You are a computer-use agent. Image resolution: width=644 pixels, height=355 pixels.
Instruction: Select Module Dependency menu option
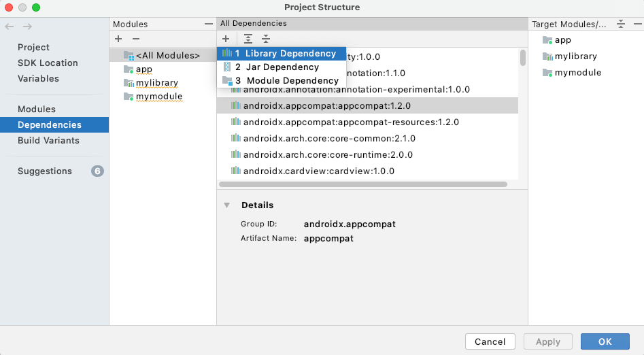click(x=286, y=81)
